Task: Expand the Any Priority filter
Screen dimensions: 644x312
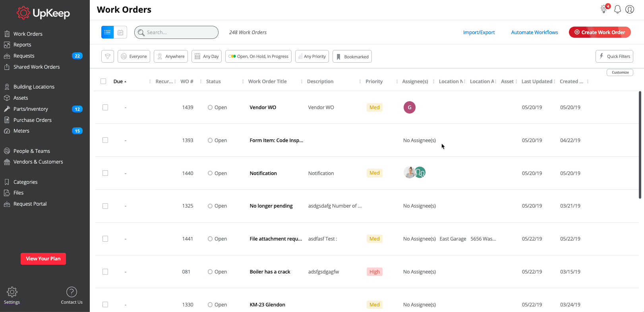Action: coord(312,56)
